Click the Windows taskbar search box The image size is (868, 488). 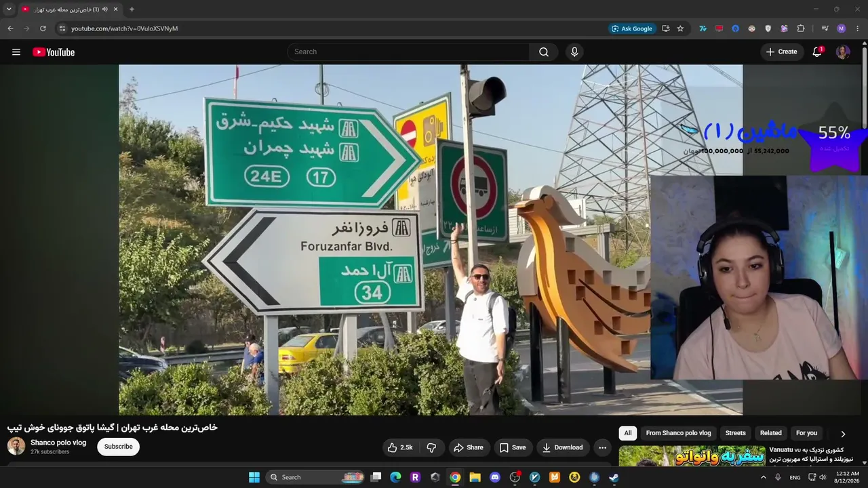pos(315,477)
